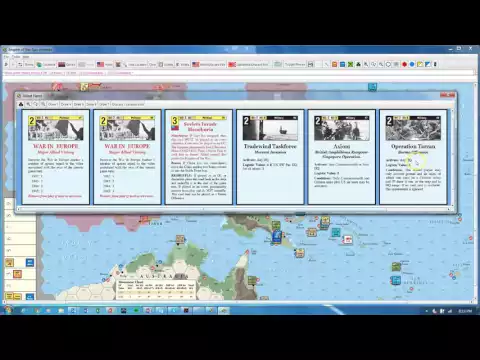Select the first War in Europe card
480x360 pixels.
pos(56,157)
